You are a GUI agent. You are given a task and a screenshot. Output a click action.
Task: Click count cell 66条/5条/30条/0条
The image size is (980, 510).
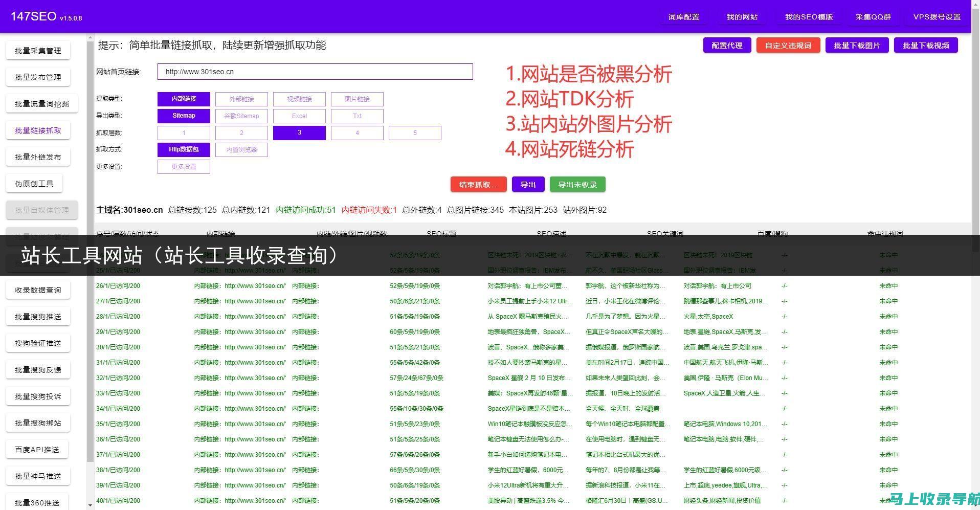pyautogui.click(x=415, y=470)
